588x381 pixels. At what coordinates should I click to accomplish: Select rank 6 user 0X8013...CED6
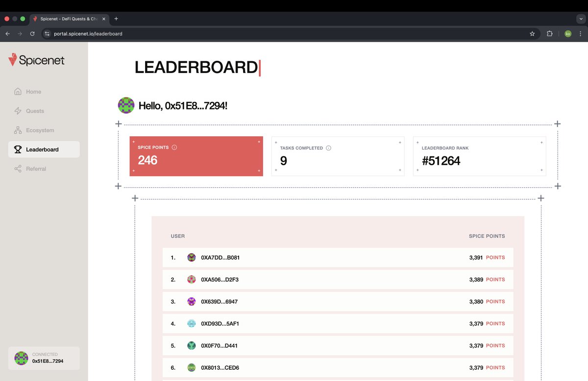coord(338,368)
